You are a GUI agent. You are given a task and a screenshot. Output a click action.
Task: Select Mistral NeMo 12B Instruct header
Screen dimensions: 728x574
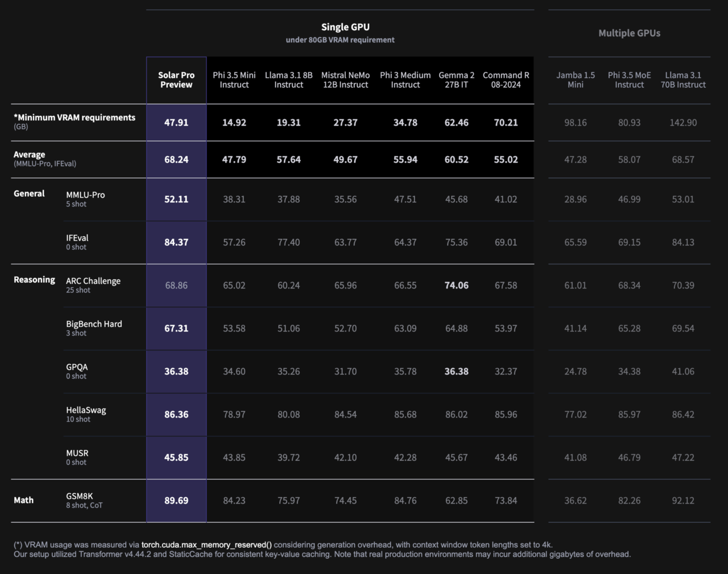pos(345,80)
